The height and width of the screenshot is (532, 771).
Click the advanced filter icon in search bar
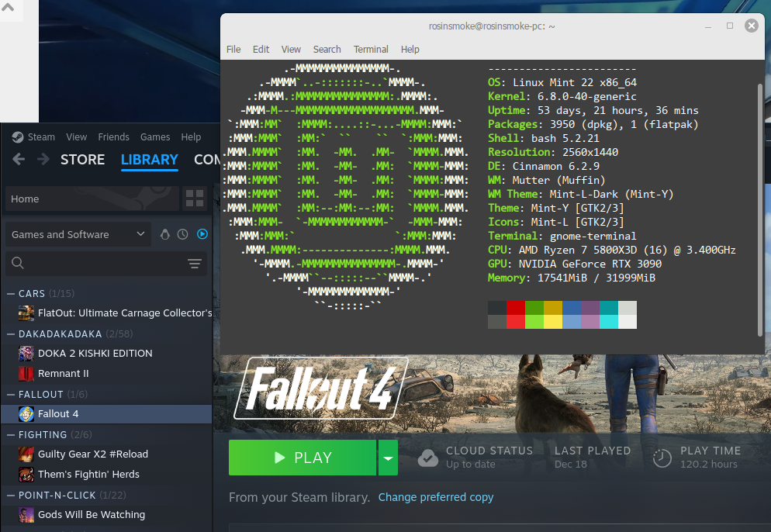pos(195,264)
